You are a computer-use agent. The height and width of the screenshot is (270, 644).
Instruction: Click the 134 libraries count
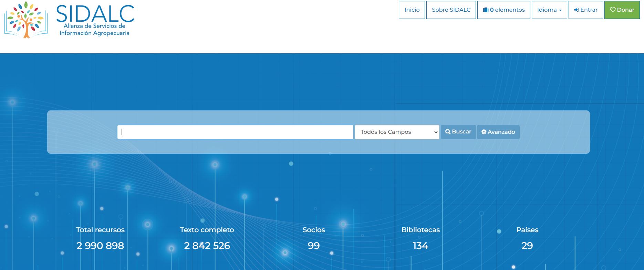pos(420,246)
